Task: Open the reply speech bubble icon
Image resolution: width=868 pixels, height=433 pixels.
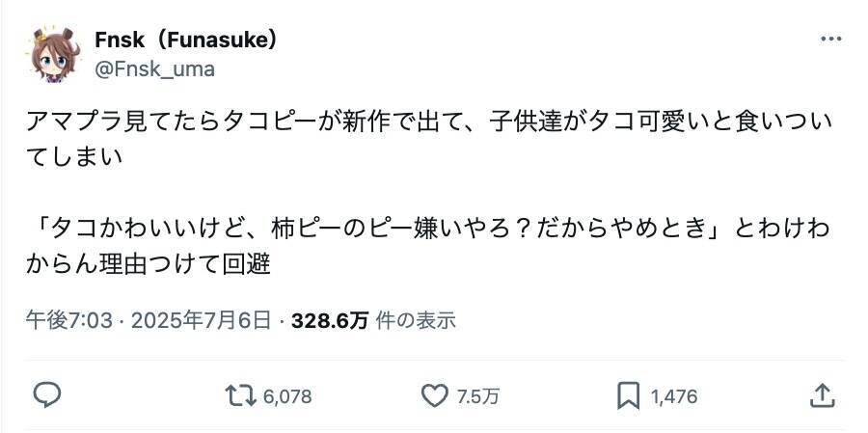Action: coord(48,394)
